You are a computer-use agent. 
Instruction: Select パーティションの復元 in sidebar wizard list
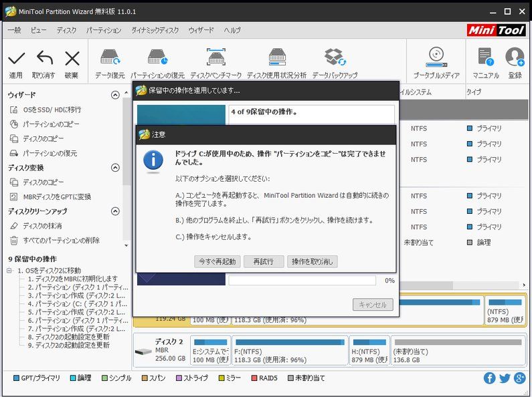pyautogui.click(x=50, y=154)
